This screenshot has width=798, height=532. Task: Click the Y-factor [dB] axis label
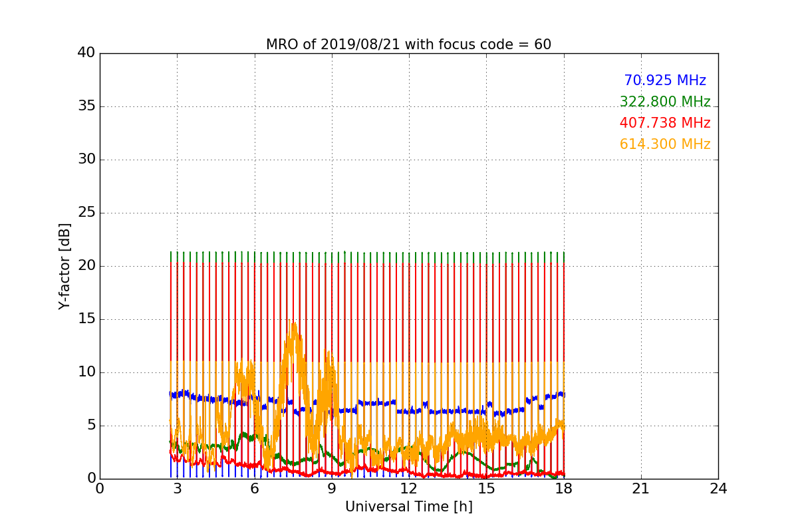click(x=65, y=266)
